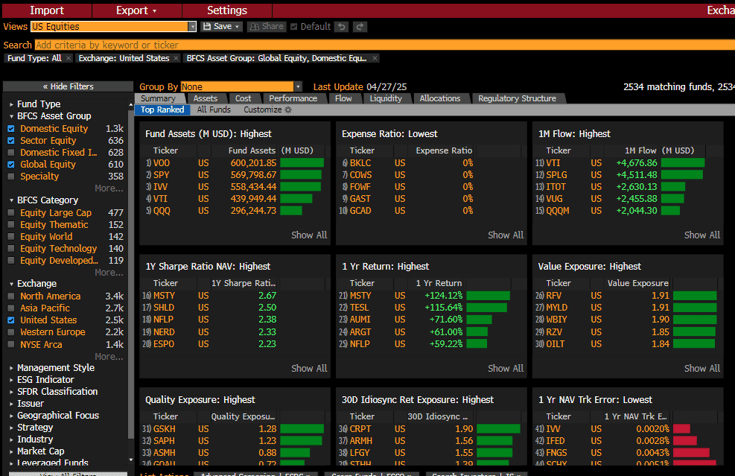The width and height of the screenshot is (735, 476).
Task: Remove the Exchange: United States filter chip
Action: point(177,59)
